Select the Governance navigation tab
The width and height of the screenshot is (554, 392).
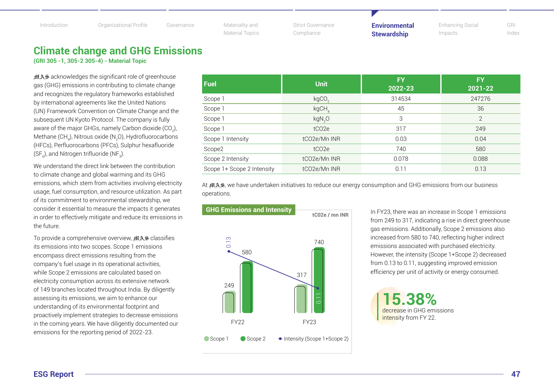[x=180, y=25]
